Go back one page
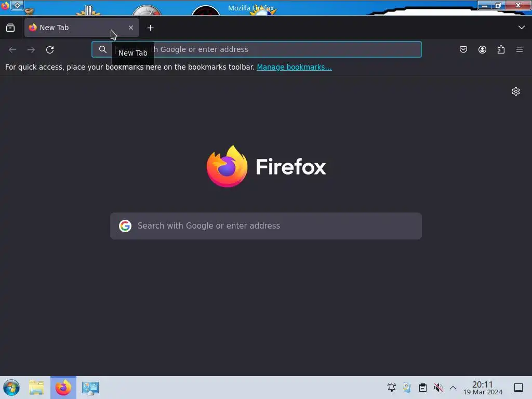This screenshot has width=532, height=399. [12, 49]
